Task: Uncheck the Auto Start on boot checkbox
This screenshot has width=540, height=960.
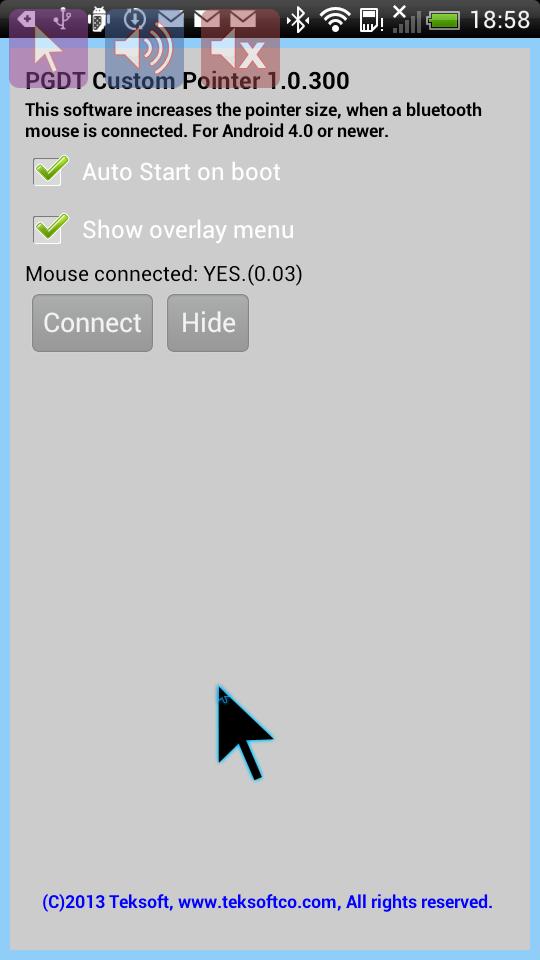Action: click(x=48, y=171)
